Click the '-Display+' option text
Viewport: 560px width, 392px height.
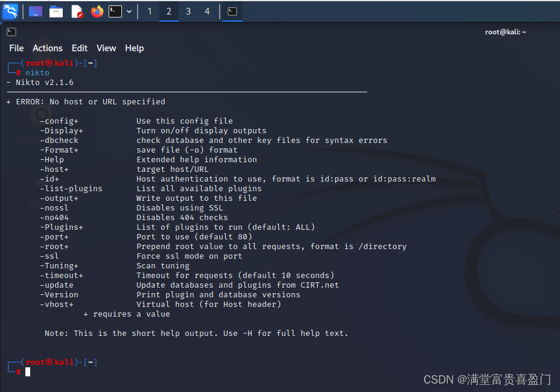[x=62, y=131]
